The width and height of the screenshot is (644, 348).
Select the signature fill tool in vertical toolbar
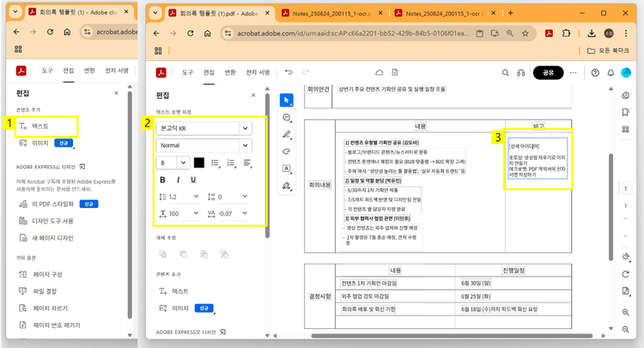287,186
